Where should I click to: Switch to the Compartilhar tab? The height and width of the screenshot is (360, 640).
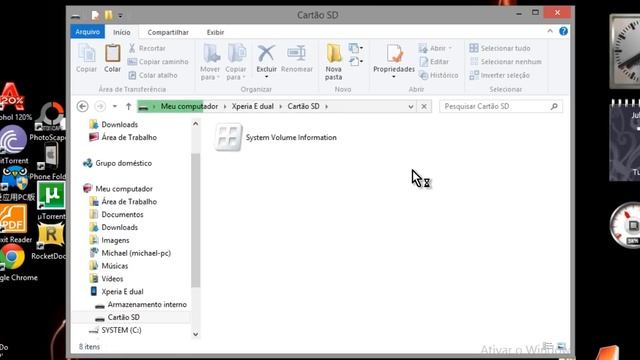168,32
